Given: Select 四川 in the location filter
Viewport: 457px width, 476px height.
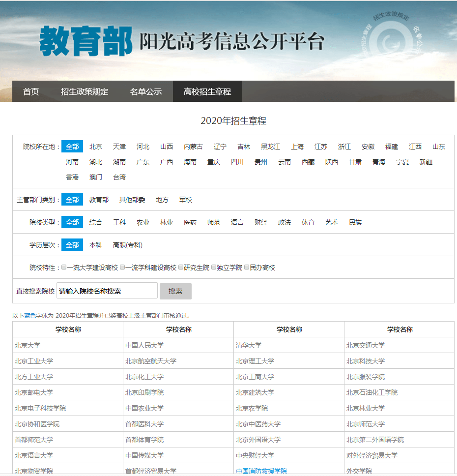Looking at the screenshot, I should (237, 162).
